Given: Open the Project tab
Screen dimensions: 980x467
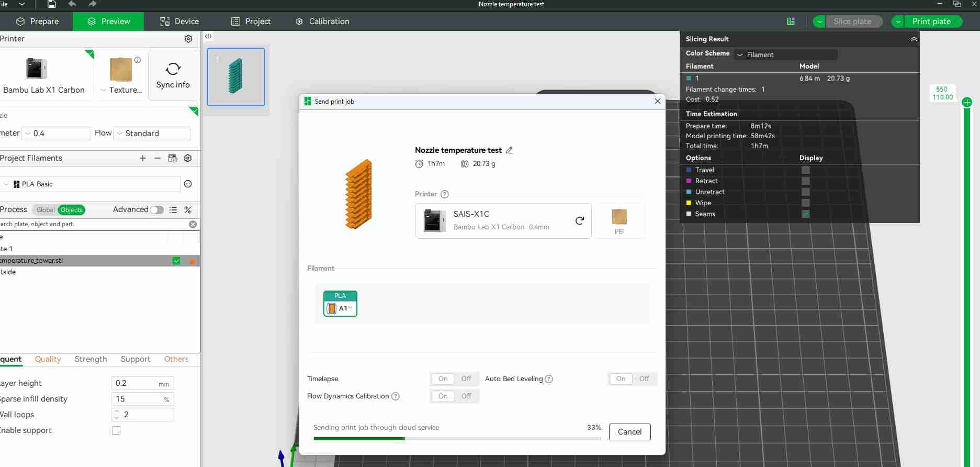Looking at the screenshot, I should (251, 21).
